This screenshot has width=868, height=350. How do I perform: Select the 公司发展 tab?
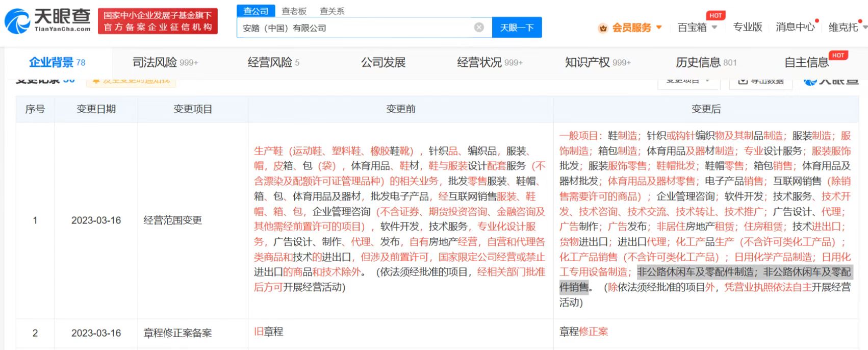383,62
